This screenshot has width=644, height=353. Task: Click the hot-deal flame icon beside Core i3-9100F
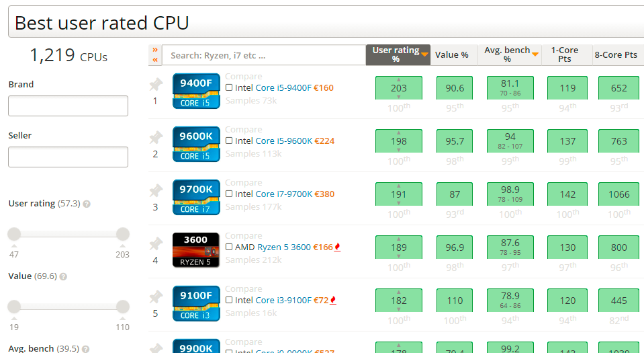coord(333,301)
